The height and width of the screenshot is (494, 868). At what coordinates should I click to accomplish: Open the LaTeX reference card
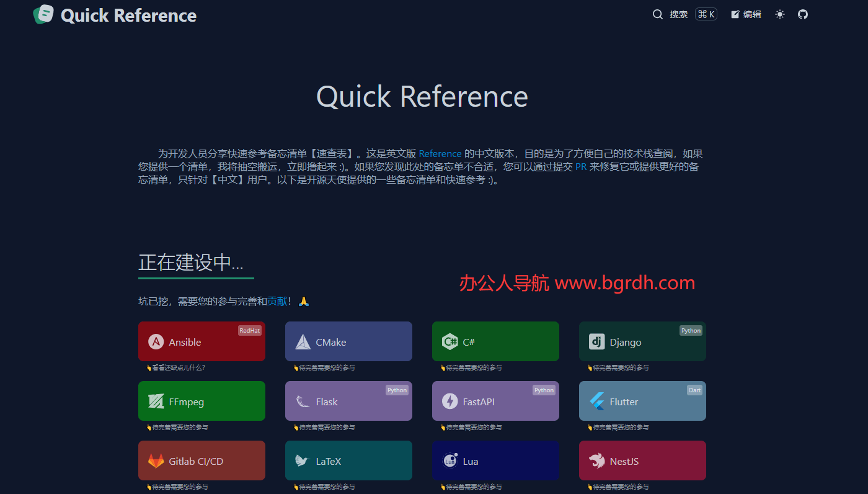pos(348,460)
